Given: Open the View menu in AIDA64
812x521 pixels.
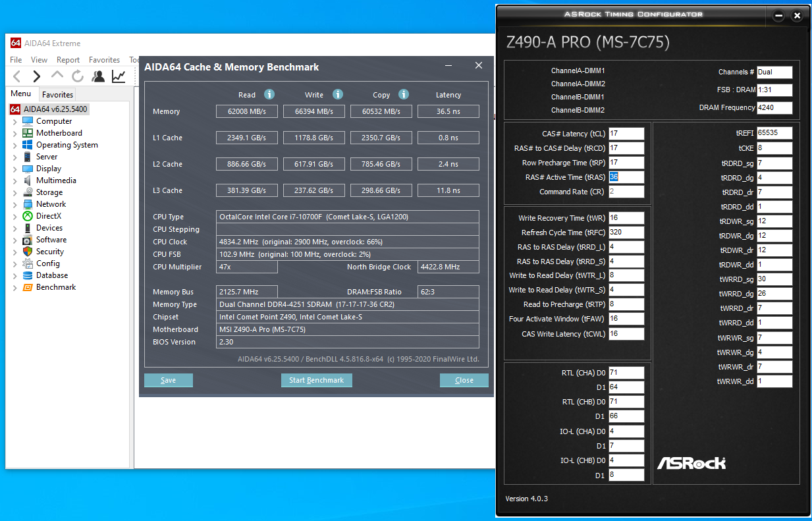Looking at the screenshot, I should 39,60.
